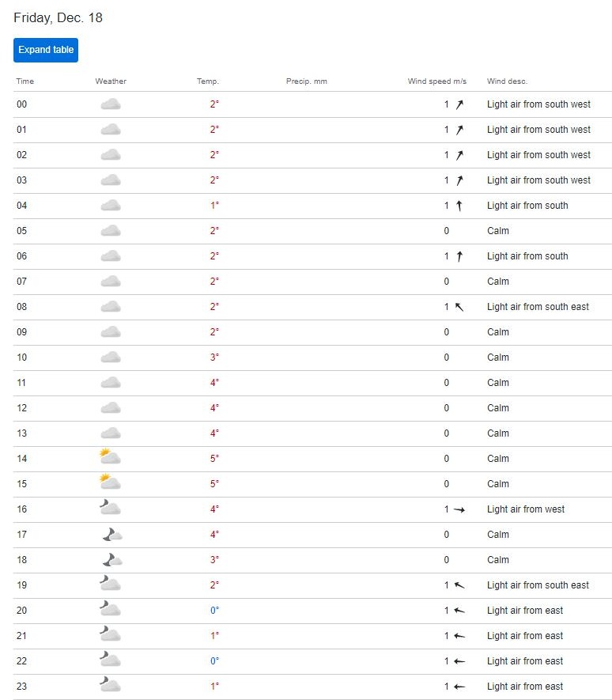The height and width of the screenshot is (700, 612).
Task: Click the Friday, Dec. 18 heading
Action: point(58,18)
